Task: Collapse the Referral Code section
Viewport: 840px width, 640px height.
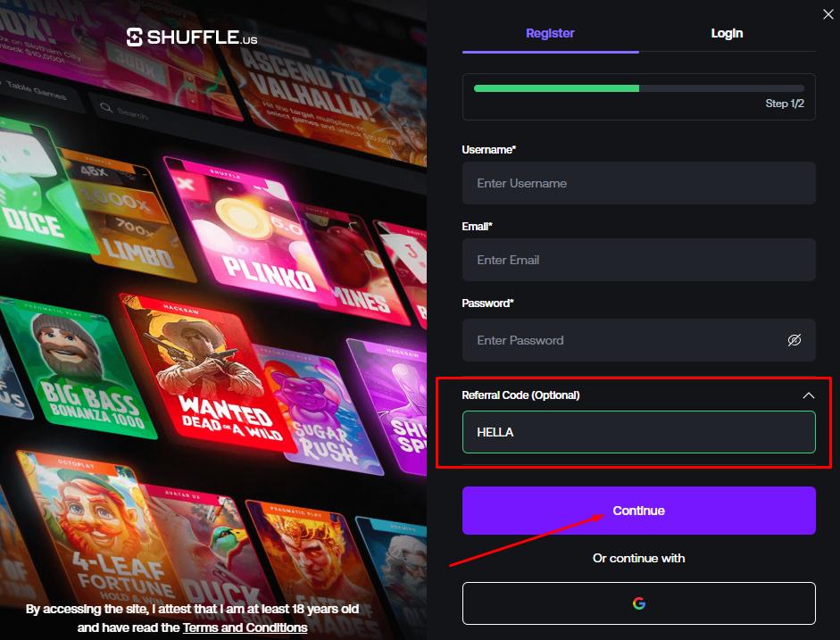Action: click(808, 395)
